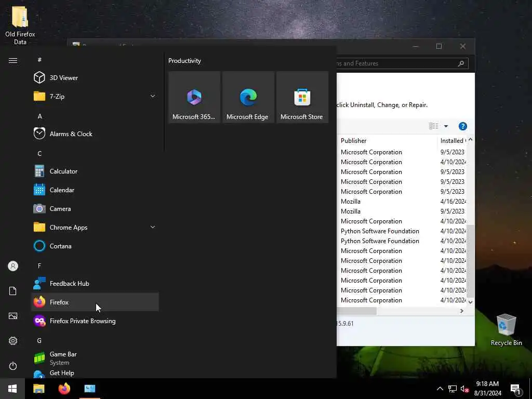The width and height of the screenshot is (532, 399).
Task: Open Game Bar
Action: pos(95,358)
